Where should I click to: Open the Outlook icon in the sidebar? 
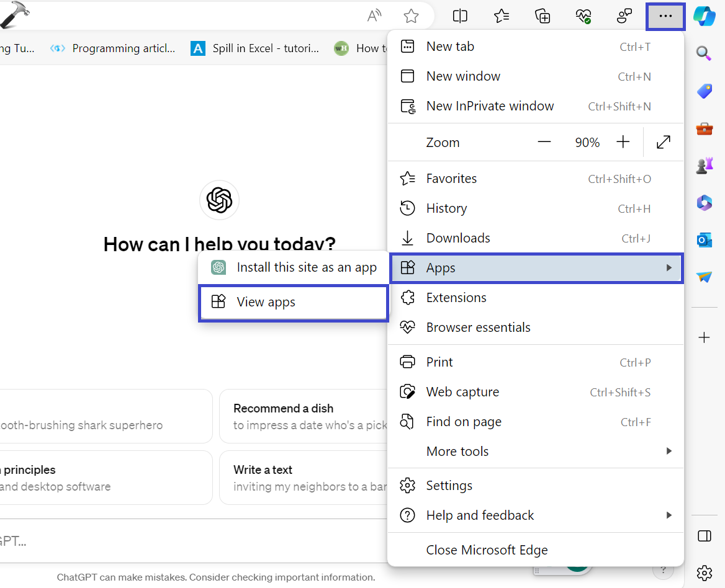coord(704,240)
